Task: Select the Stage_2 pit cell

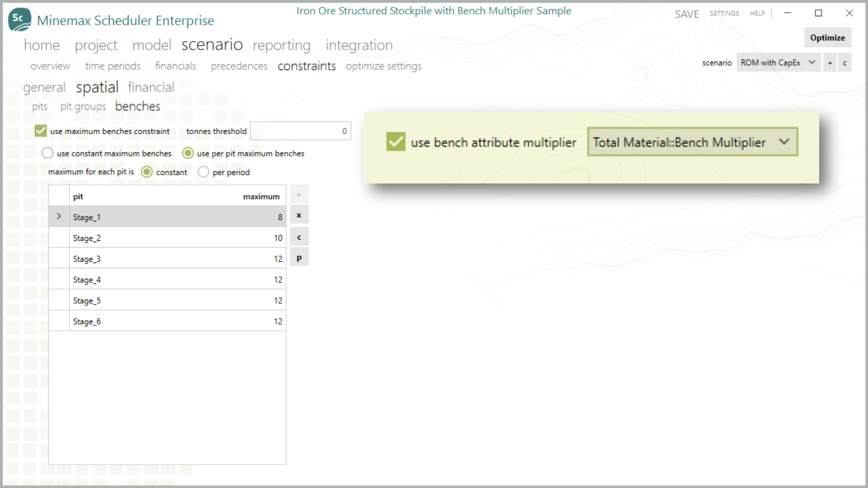Action: pos(87,238)
